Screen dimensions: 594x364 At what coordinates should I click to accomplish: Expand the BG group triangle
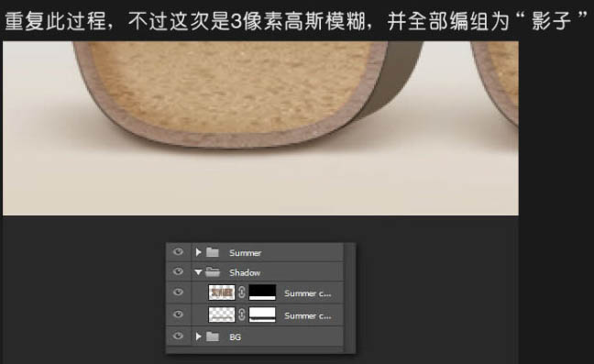(x=198, y=336)
